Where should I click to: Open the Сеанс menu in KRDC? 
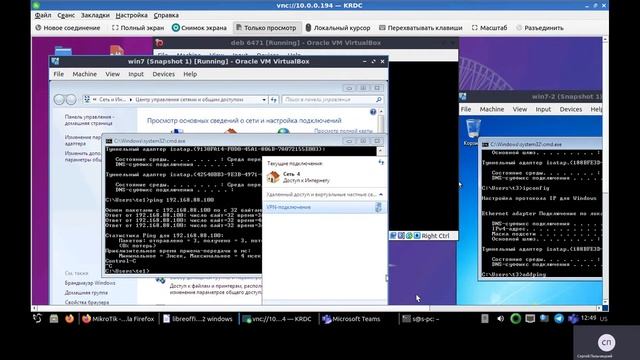click(x=66, y=15)
